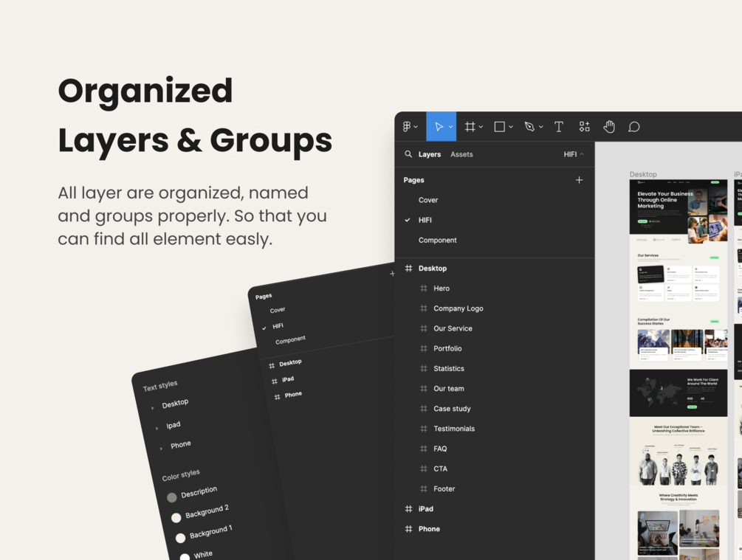Switch to the Assets tab
Screen dimensions: 742x560
coord(461,154)
